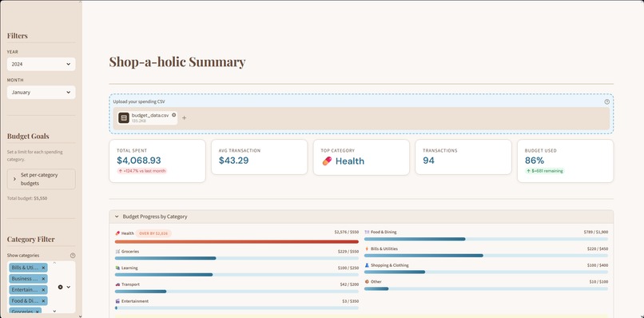This screenshot has height=318, width=644.
Task: Click the sidebar scroll-down arrow at the bottom
Action: click(80, 316)
